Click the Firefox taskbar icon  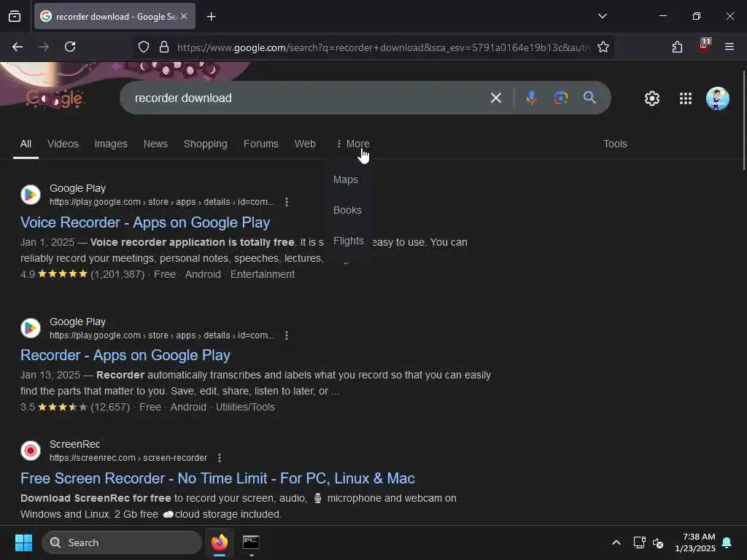219,542
